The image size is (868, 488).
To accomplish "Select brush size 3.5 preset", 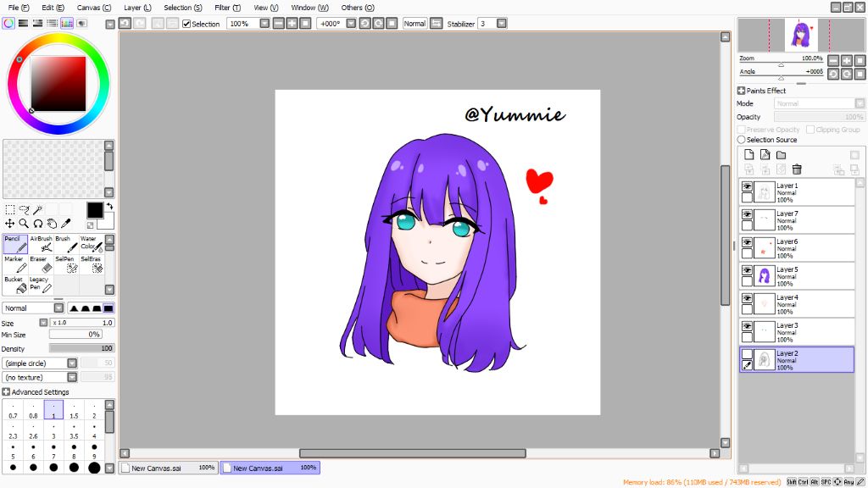I will pos(74,430).
